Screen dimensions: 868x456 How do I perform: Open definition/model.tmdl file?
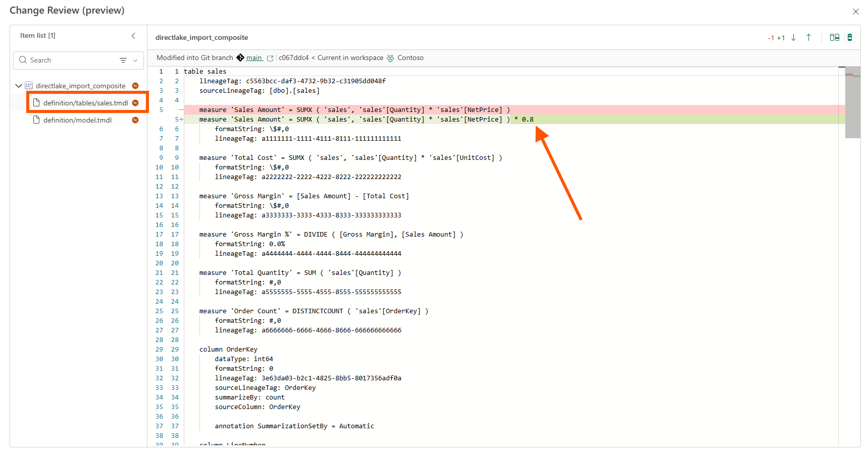pyautogui.click(x=77, y=120)
